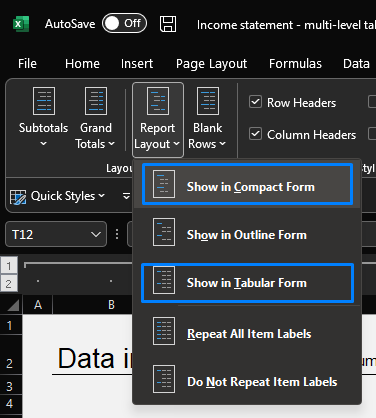
Task: Open the Subtotals dropdown
Action: coord(43,118)
